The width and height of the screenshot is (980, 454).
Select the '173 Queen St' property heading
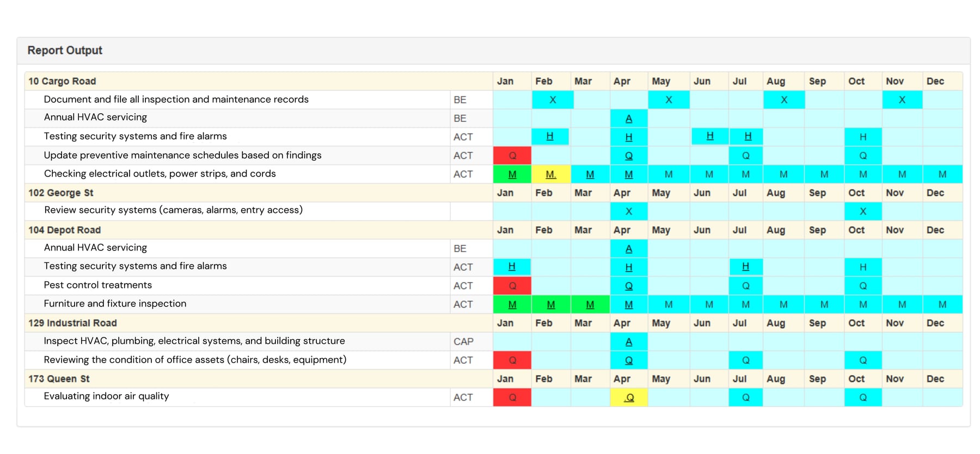[x=59, y=379]
